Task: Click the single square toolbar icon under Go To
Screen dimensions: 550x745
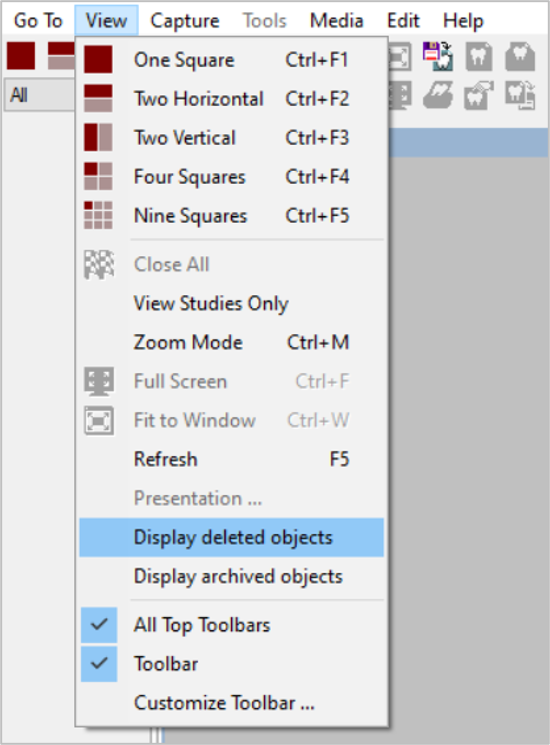Action: (x=21, y=56)
